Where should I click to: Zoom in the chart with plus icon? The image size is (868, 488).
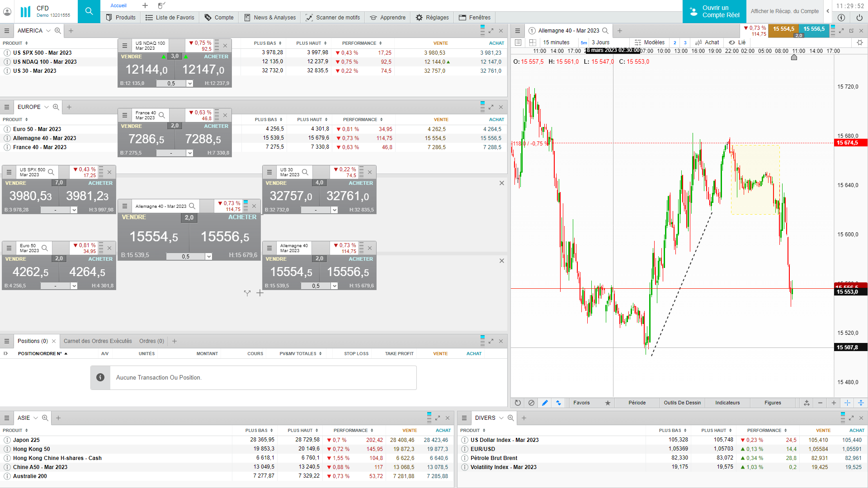pos(834,403)
